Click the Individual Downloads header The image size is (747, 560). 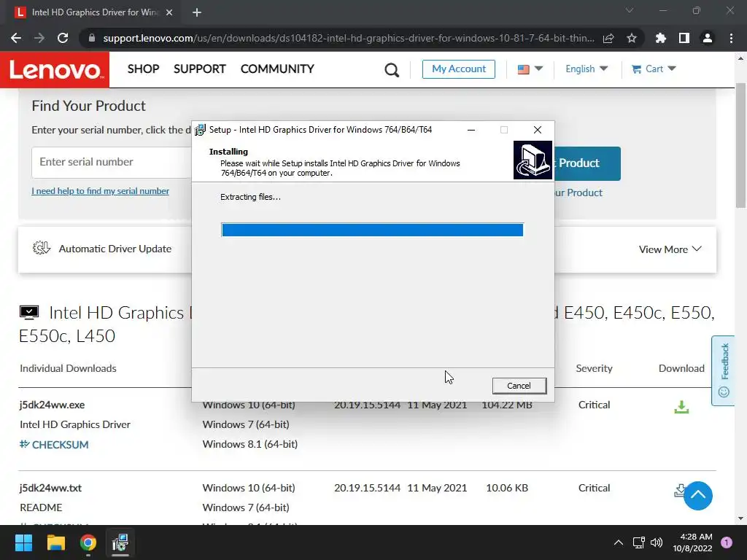[68, 368]
